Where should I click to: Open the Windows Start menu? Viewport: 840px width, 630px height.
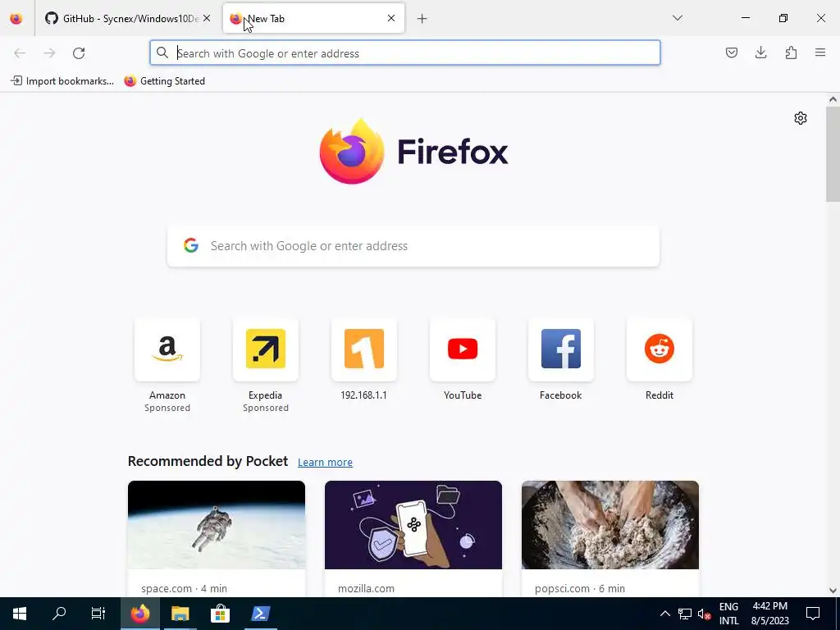click(20, 614)
